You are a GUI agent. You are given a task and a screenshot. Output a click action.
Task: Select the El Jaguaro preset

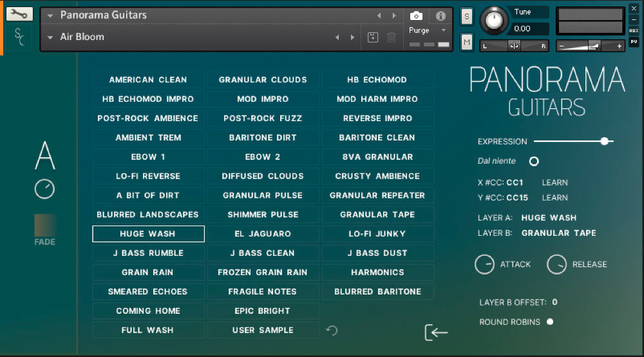tap(263, 234)
